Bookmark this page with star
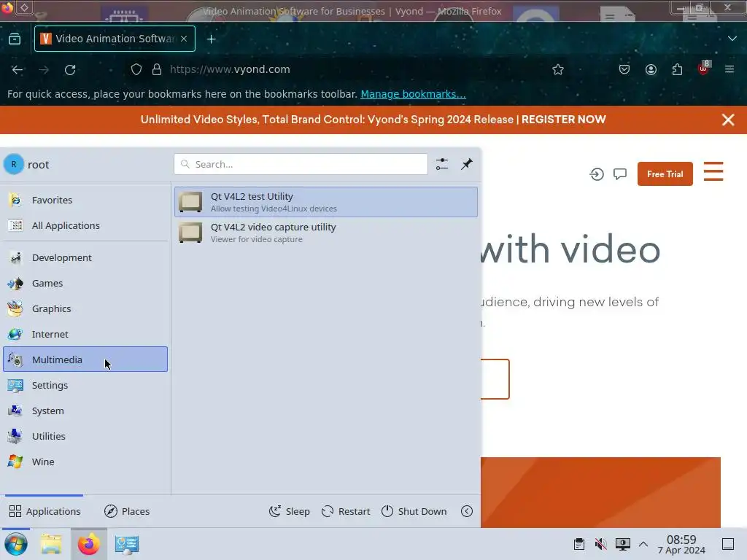Image resolution: width=747 pixels, height=560 pixels. click(558, 69)
